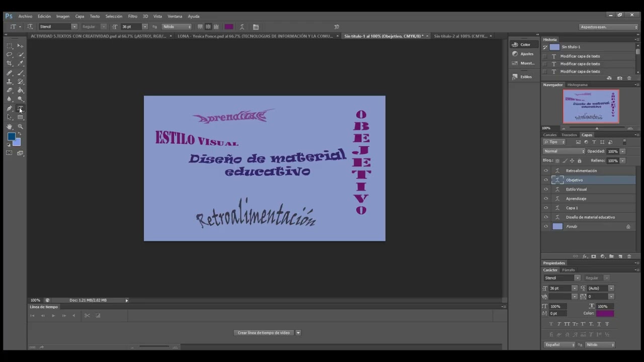The image size is (644, 362).
Task: Swap foreground and background colors
Action: [x=20, y=134]
